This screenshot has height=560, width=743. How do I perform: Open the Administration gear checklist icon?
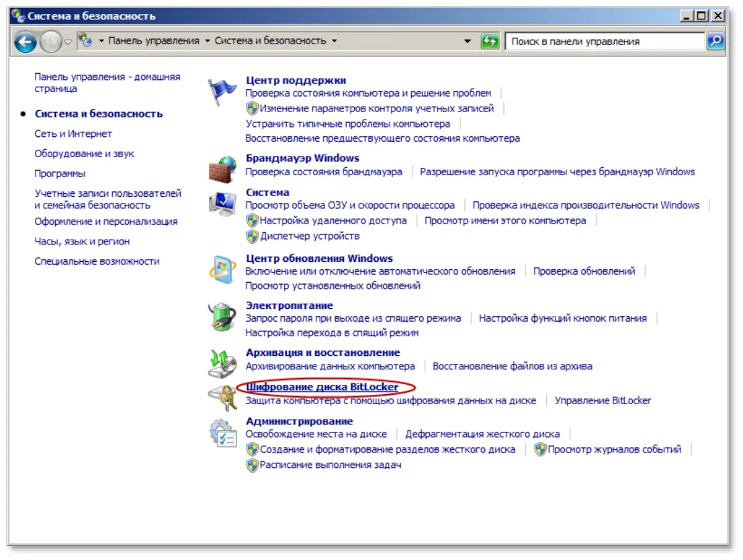(x=223, y=432)
